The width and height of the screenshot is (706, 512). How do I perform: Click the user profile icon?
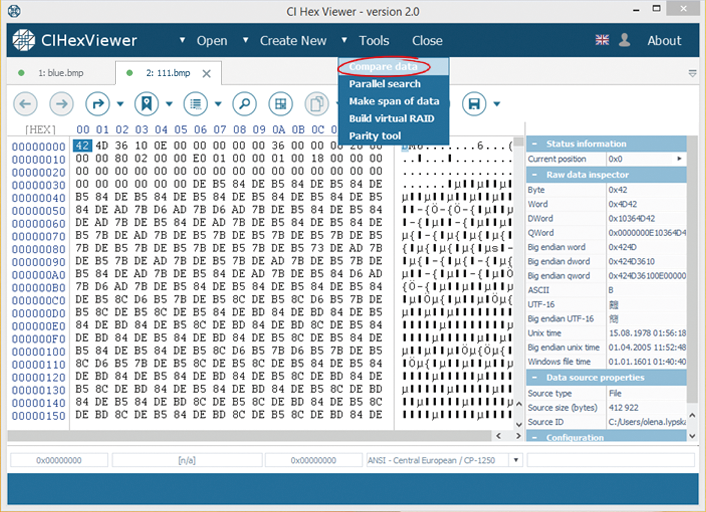coord(625,40)
